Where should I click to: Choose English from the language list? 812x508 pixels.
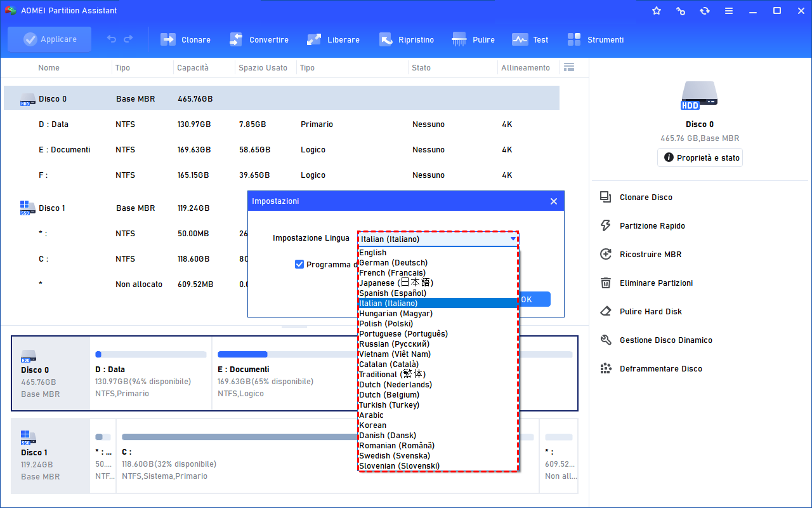pyautogui.click(x=438, y=253)
